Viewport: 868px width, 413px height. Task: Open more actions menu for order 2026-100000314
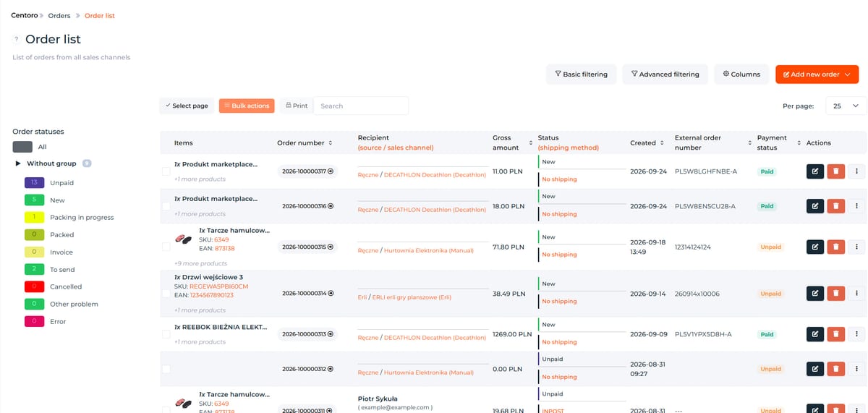coord(856,294)
